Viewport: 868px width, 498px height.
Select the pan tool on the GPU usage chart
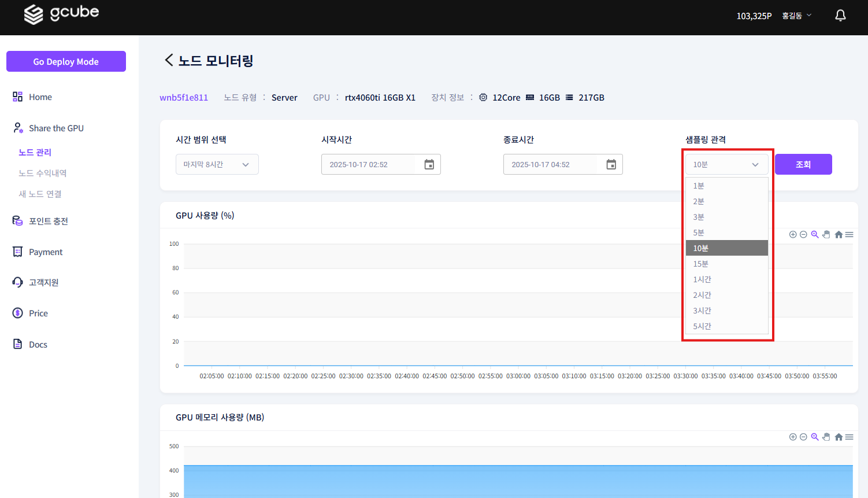tap(826, 234)
